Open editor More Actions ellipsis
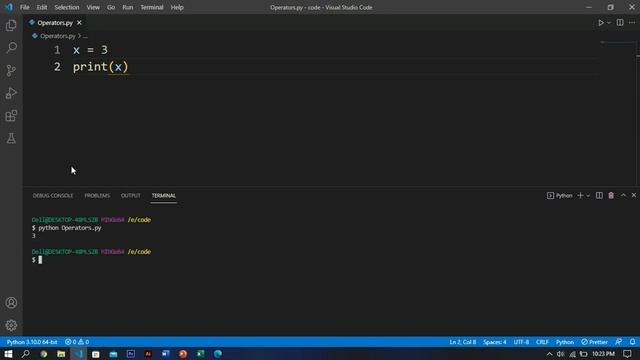 click(x=632, y=23)
